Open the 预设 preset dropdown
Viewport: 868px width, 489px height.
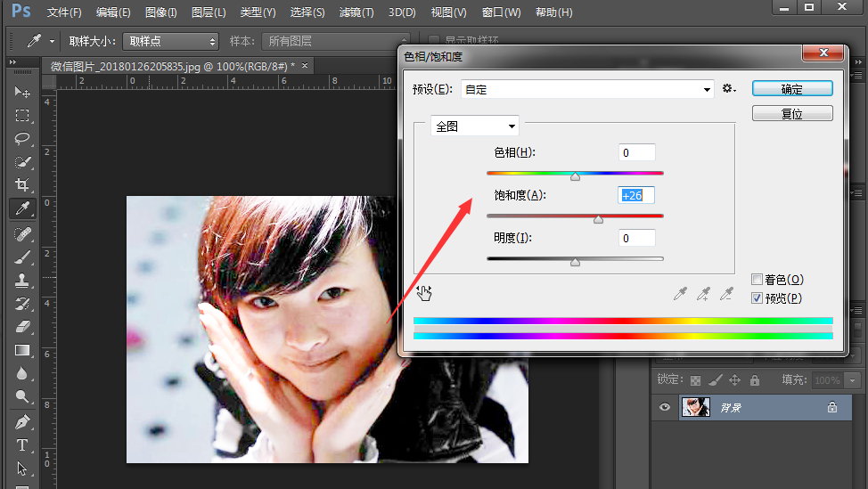click(x=588, y=89)
